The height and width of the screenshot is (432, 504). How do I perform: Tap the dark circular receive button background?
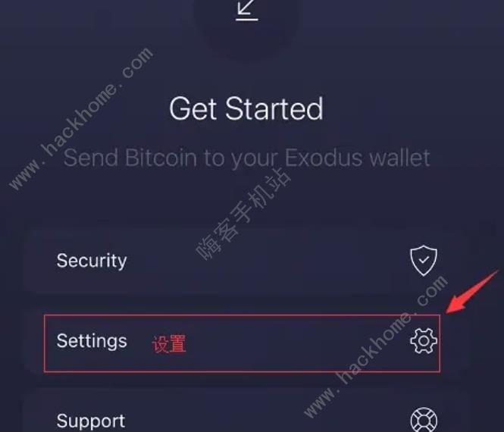[x=246, y=26]
